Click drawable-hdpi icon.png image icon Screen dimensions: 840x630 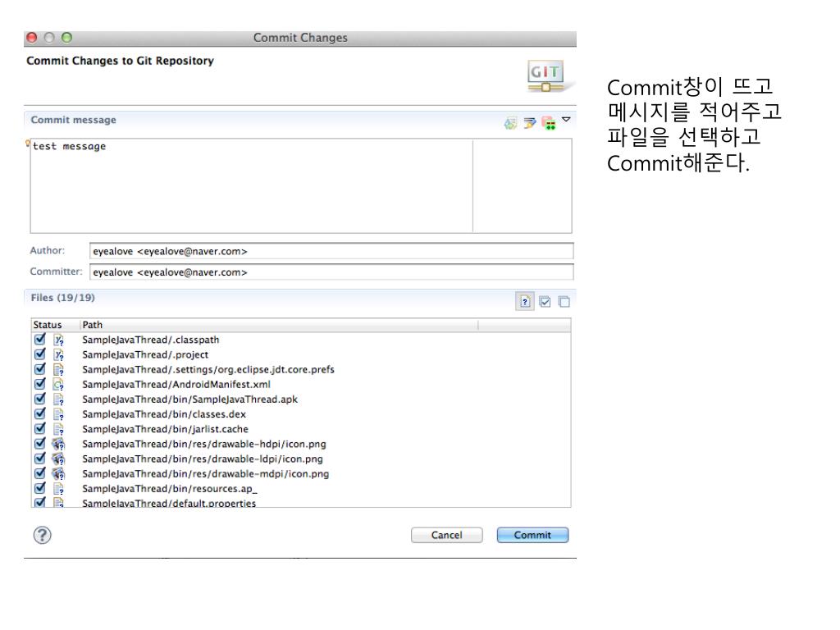[58, 444]
